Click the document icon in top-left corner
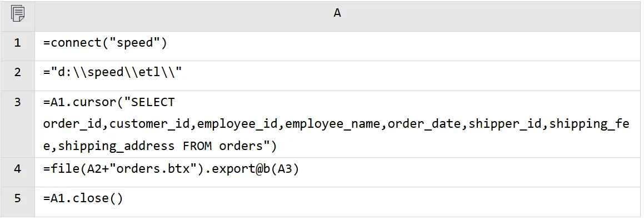 point(18,13)
